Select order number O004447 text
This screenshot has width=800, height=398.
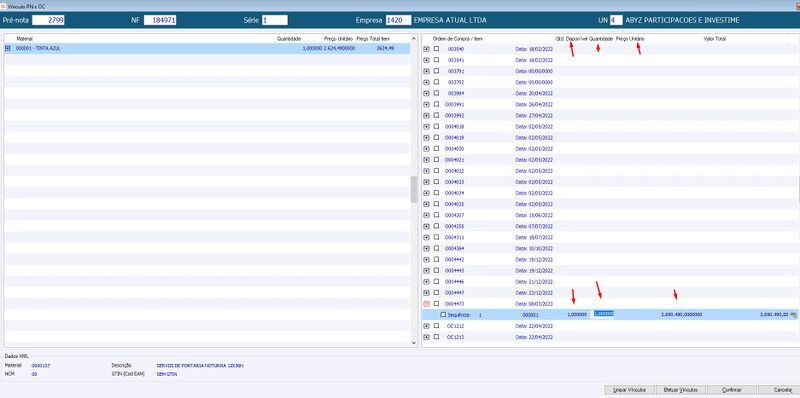454,293
